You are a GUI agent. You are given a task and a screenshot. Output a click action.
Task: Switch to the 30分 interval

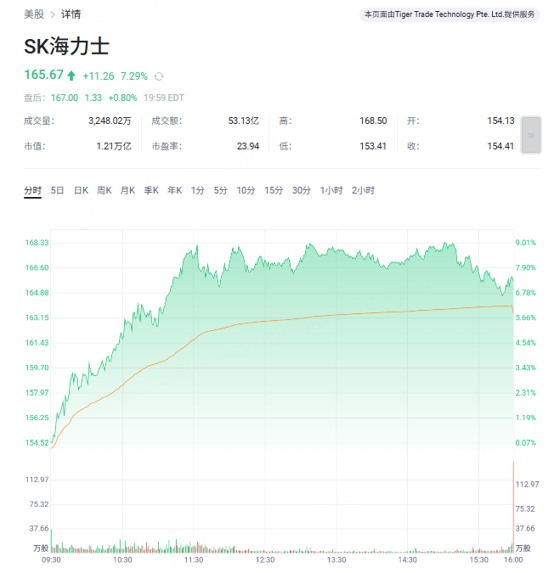[x=301, y=190]
